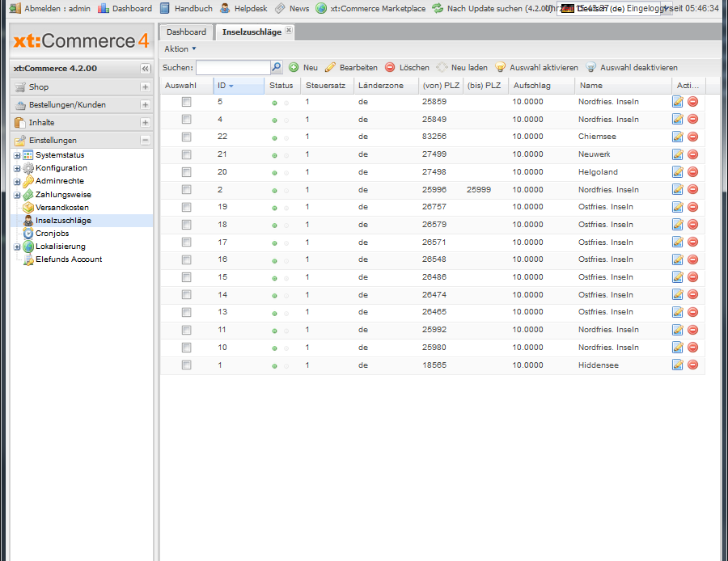The height and width of the screenshot is (561, 728).
Task: Click the red Löschen icon in toolbar
Action: 390,68
